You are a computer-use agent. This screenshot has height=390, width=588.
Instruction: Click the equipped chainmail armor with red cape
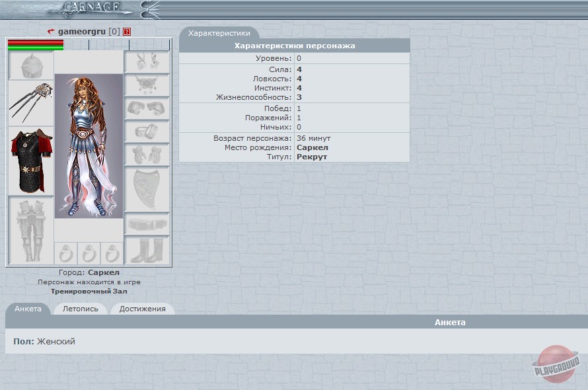(x=30, y=161)
